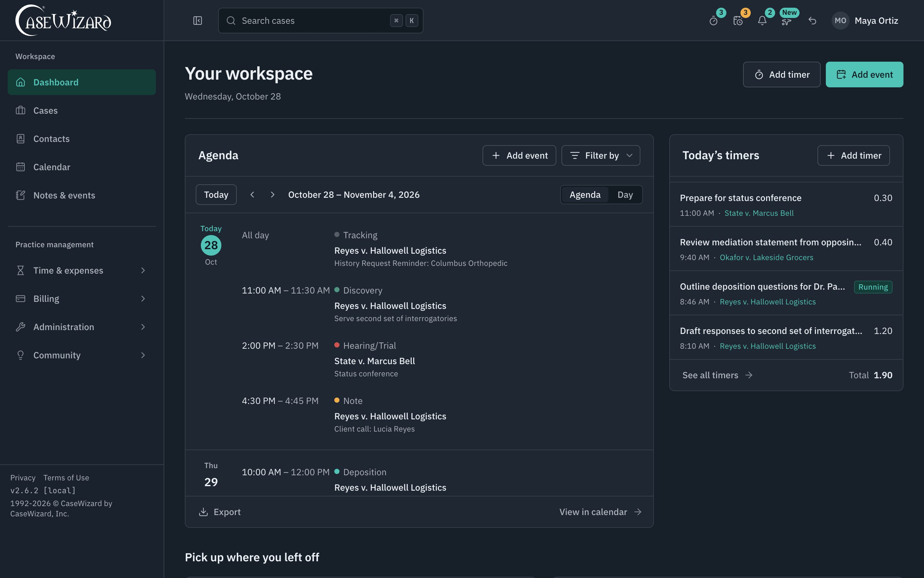The height and width of the screenshot is (578, 924).
Task: Open the What's New announcements icon
Action: point(787,22)
